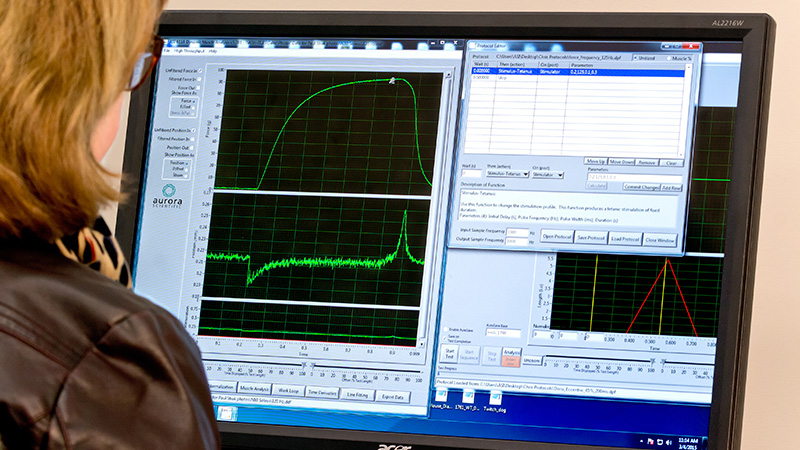This screenshot has width=800, height=450.
Task: Open the Help menu
Action: coord(213,51)
